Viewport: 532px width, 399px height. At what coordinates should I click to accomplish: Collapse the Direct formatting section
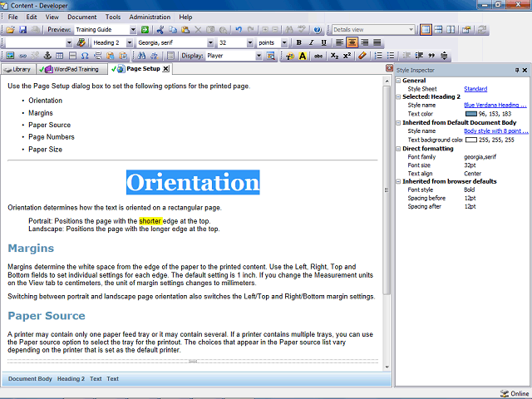(398, 149)
